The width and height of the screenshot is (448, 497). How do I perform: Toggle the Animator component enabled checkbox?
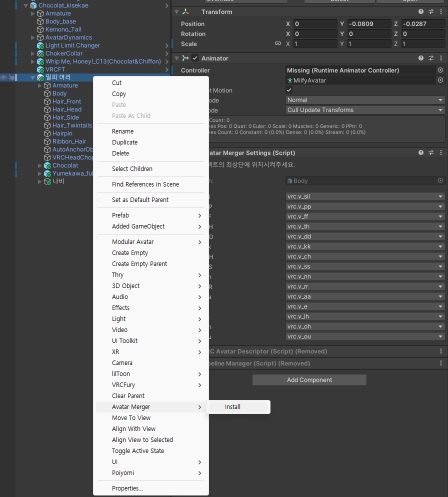coord(195,58)
